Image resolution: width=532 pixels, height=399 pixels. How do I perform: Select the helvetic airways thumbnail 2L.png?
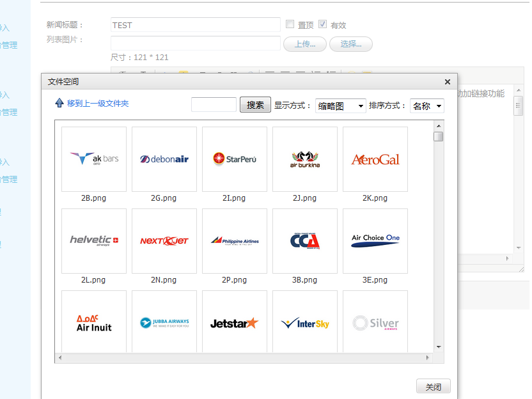click(x=94, y=241)
